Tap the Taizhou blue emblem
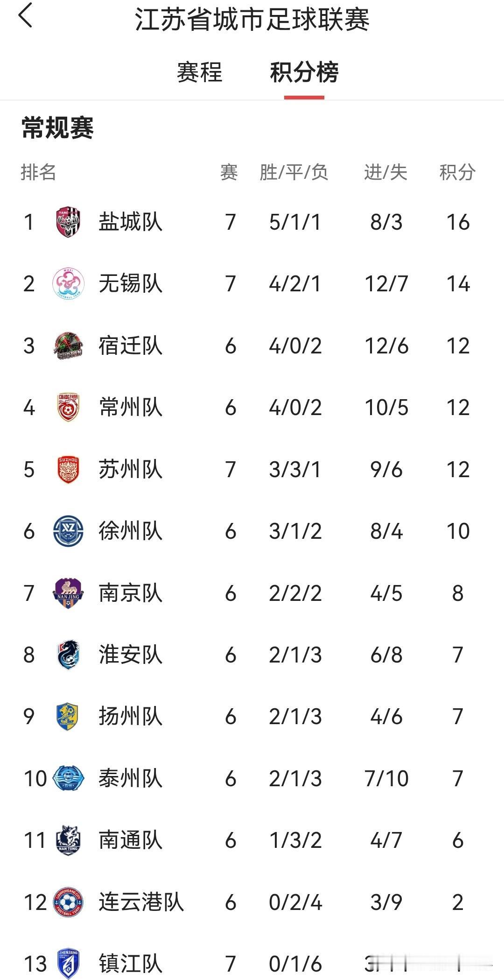Image resolution: width=504 pixels, height=980 pixels. click(68, 778)
